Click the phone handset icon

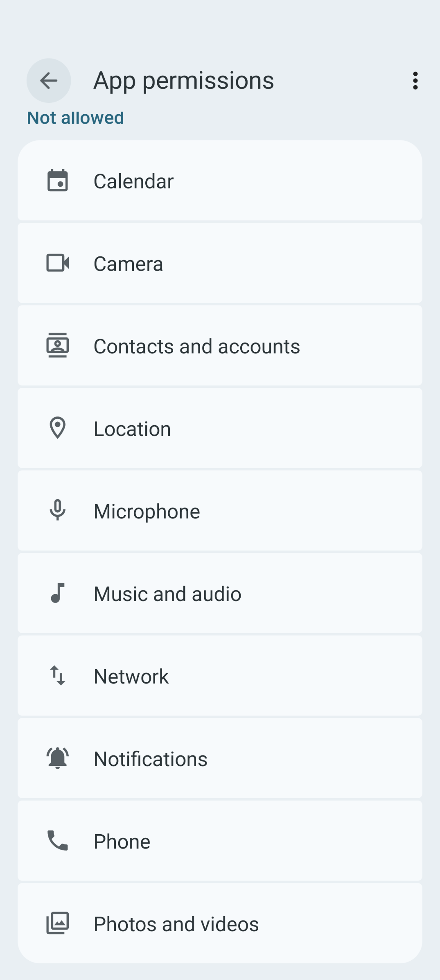[58, 840]
